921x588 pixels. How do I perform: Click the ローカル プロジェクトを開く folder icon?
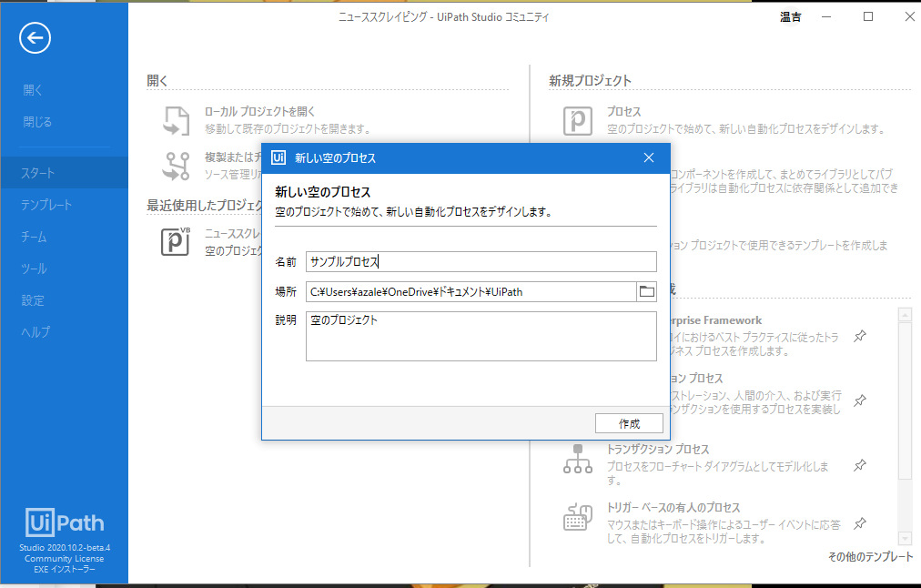[176, 119]
